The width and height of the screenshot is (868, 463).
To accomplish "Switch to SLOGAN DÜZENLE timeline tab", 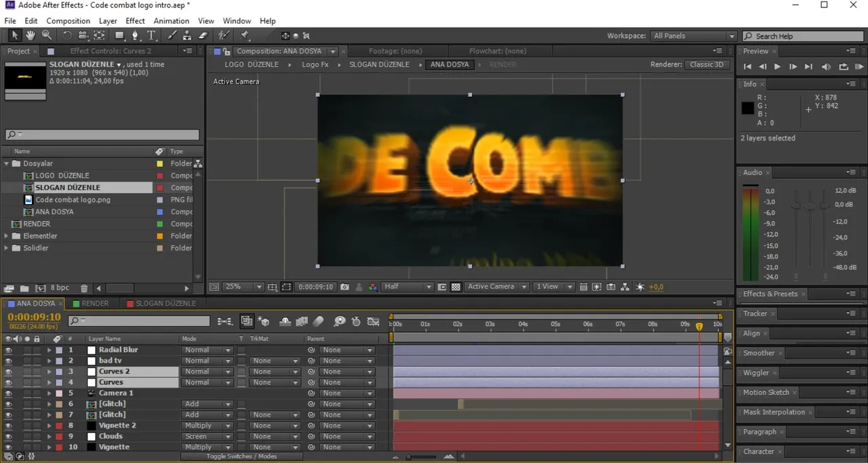I will [161, 304].
